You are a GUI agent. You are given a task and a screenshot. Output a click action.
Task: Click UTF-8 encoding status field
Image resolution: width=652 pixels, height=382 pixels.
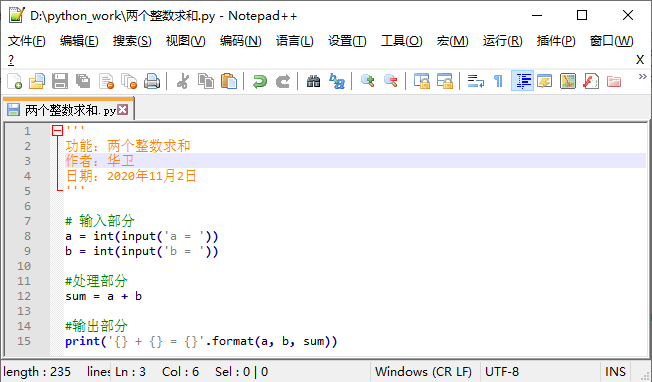tap(502, 372)
